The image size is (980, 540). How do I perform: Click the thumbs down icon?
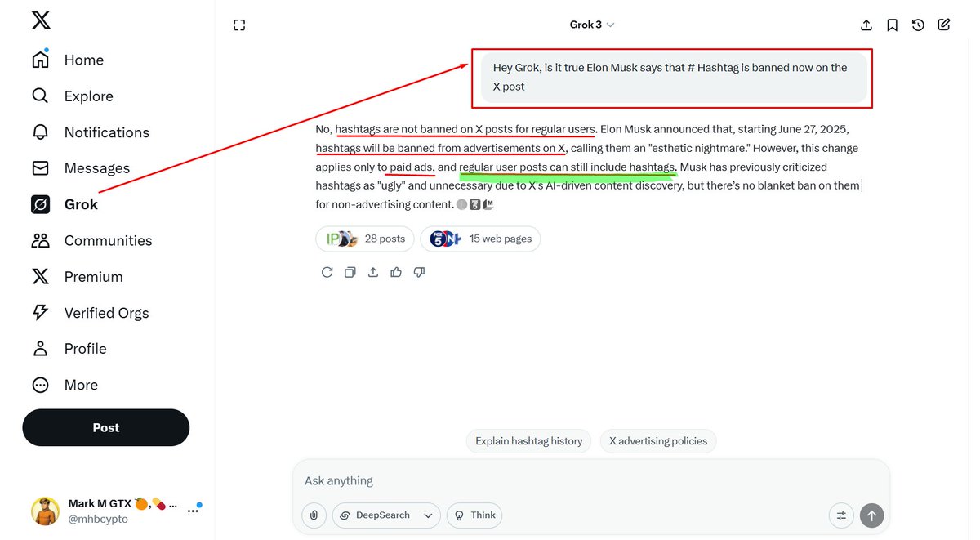(x=419, y=272)
